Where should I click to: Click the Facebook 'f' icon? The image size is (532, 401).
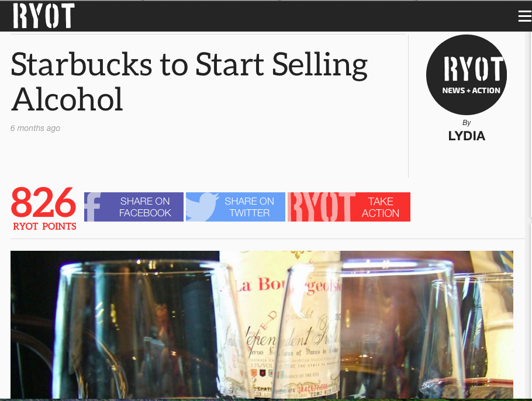(92, 207)
